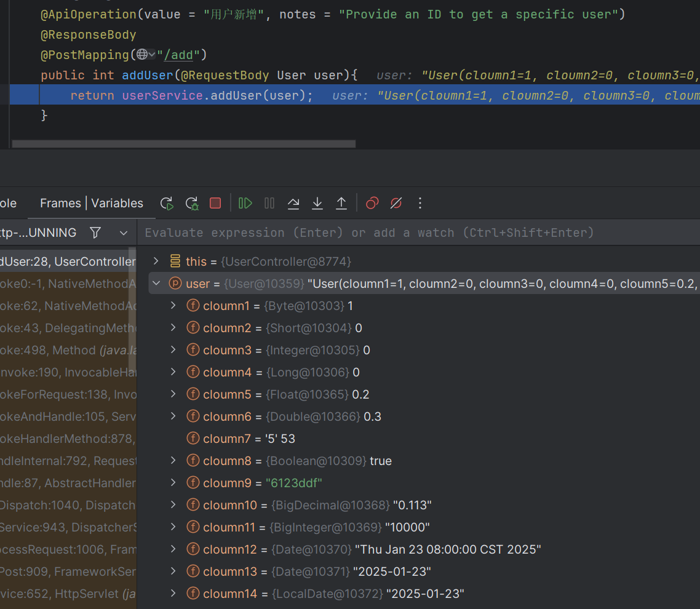Click the Rerun in debug mode icon

tap(192, 204)
